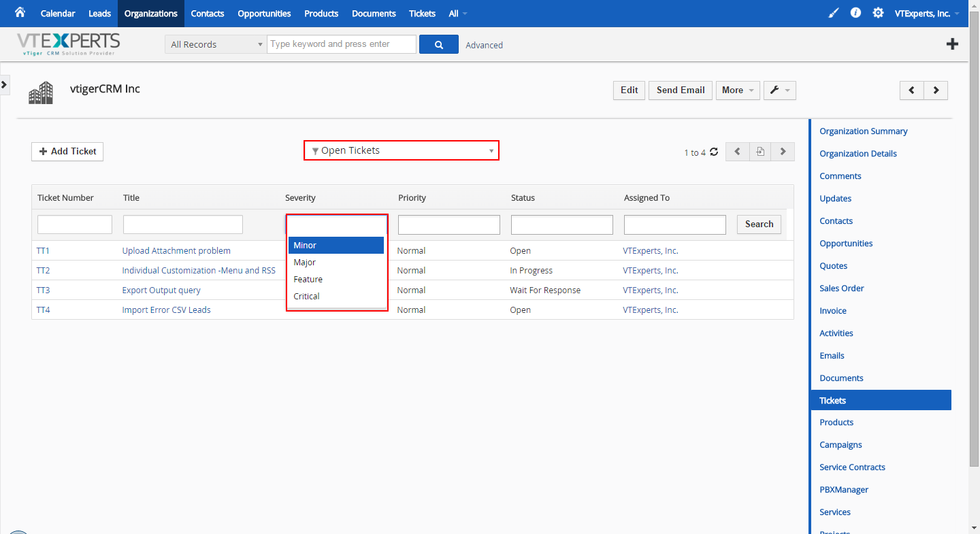Click the wrench customization button
Viewport: 980px width, 534px height.
coord(780,90)
